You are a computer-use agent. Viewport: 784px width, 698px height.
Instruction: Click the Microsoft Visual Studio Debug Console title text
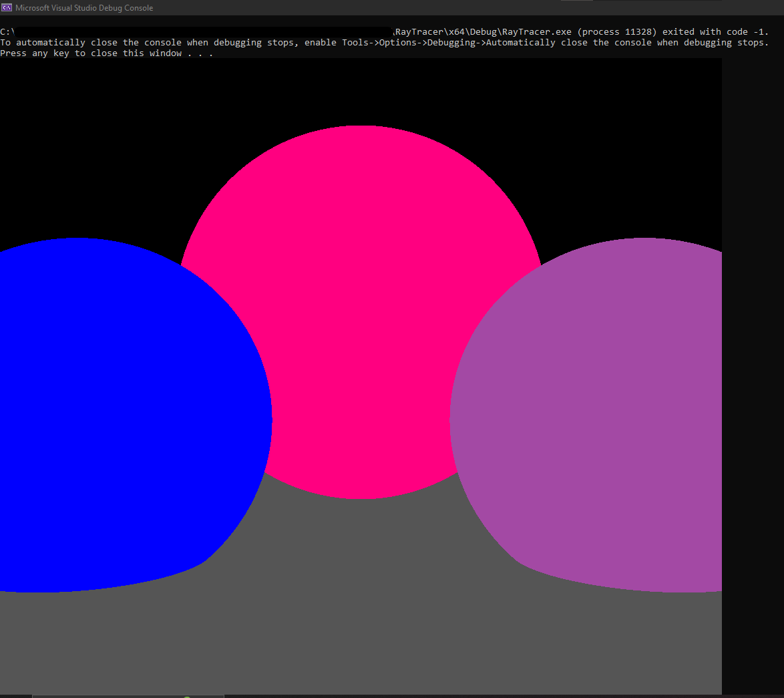[84, 7]
